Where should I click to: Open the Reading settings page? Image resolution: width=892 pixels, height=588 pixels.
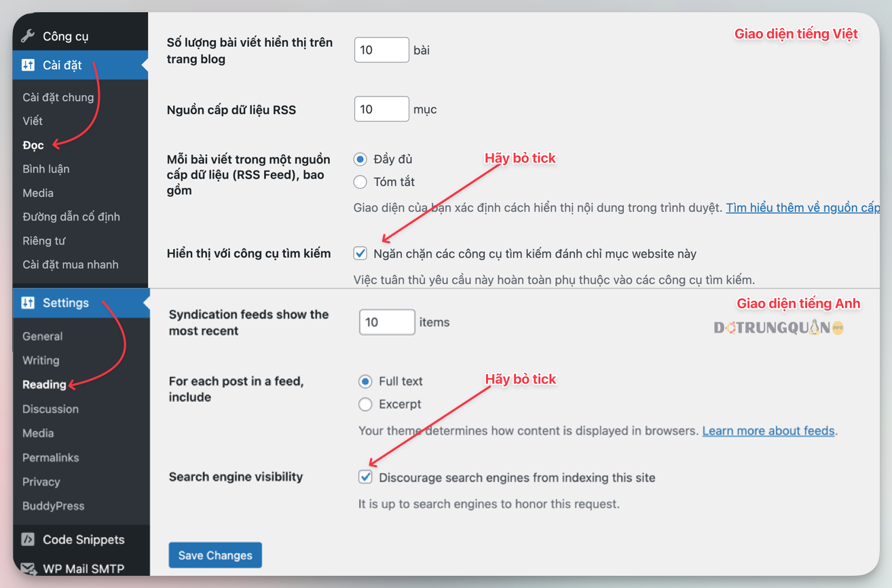pos(44,385)
